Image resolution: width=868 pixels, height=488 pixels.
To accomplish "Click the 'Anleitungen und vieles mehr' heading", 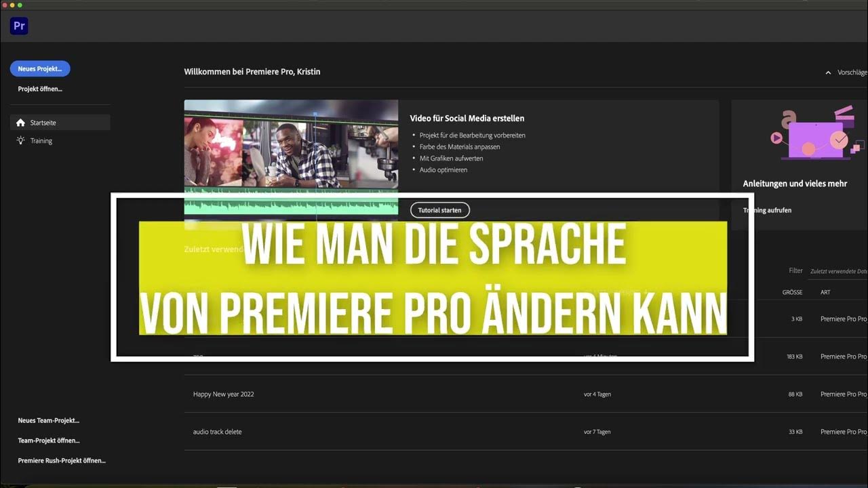I will [x=795, y=184].
